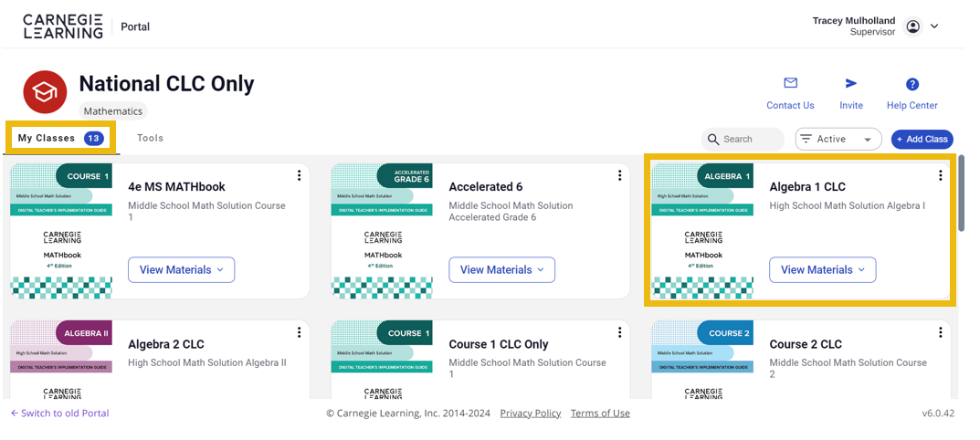Focus the Search input field
980x440 pixels.
click(x=742, y=139)
